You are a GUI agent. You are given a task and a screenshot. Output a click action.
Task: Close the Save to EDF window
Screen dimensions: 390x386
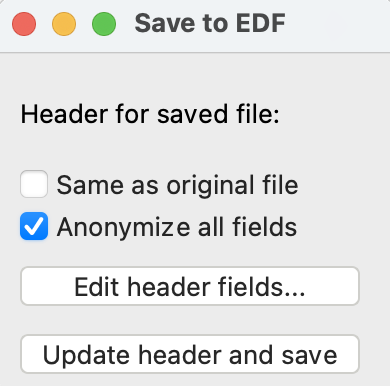coord(24,24)
